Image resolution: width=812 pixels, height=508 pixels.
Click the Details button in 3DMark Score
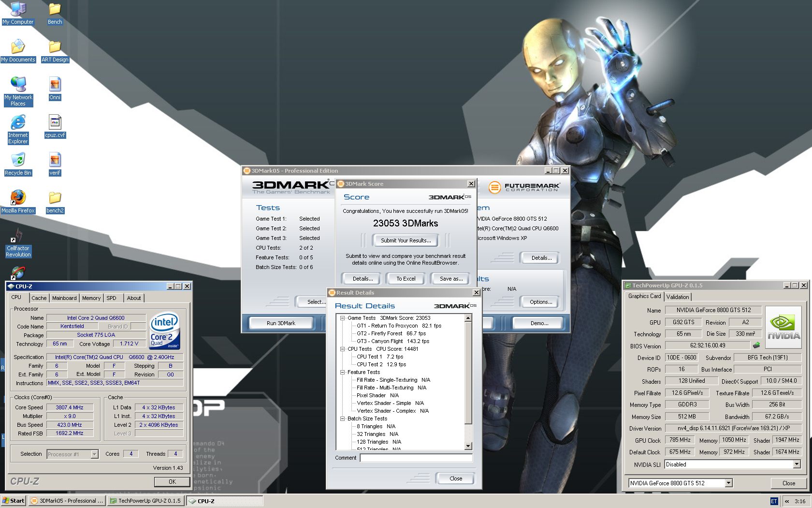(x=362, y=279)
